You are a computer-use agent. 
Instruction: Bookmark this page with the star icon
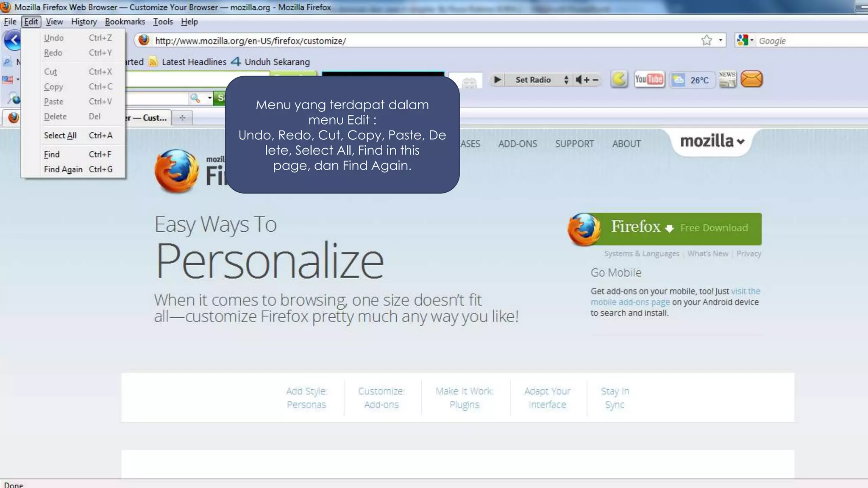[707, 40]
